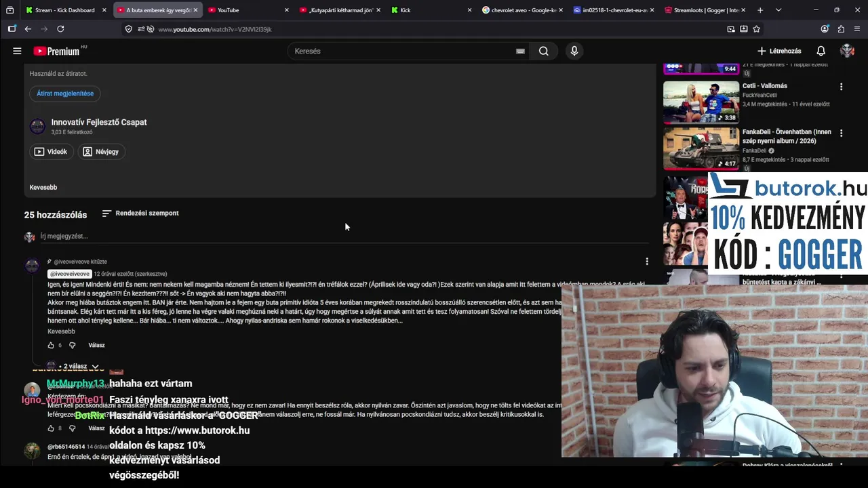Open the browser main menu button
This screenshot has width=868, height=488.
(857, 29)
